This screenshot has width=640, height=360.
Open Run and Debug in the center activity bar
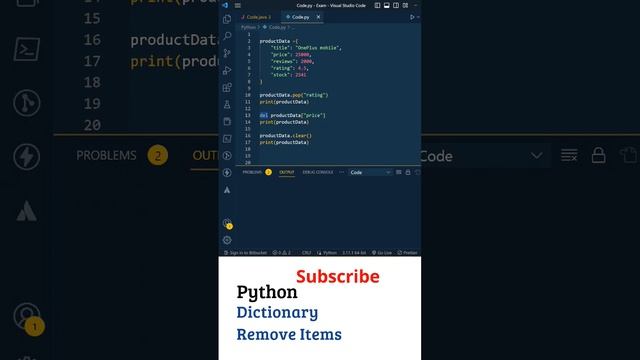tap(227, 70)
